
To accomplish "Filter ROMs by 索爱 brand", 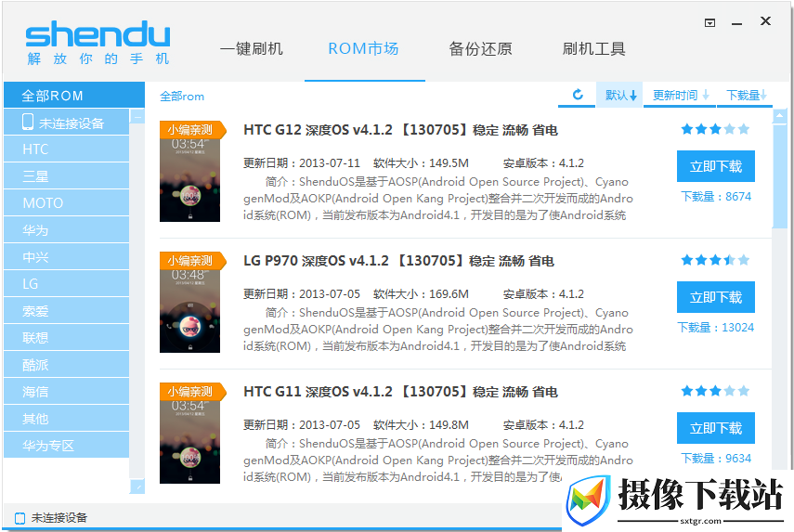I will 66,311.
